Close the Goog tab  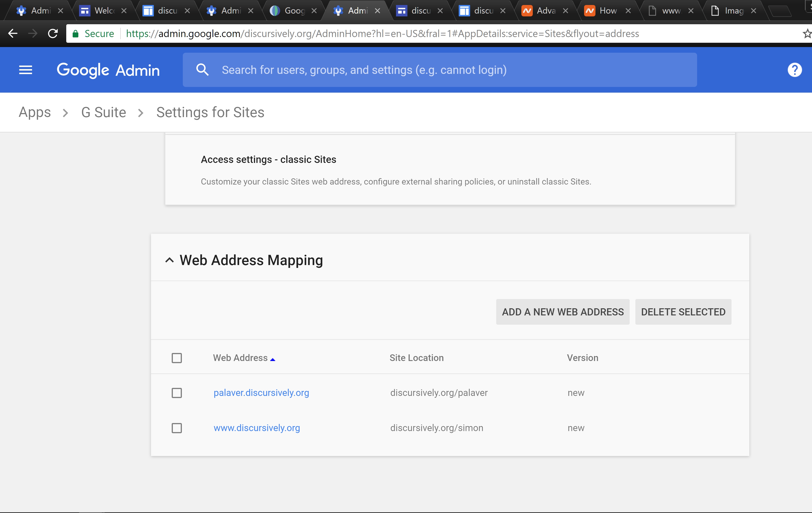(314, 11)
